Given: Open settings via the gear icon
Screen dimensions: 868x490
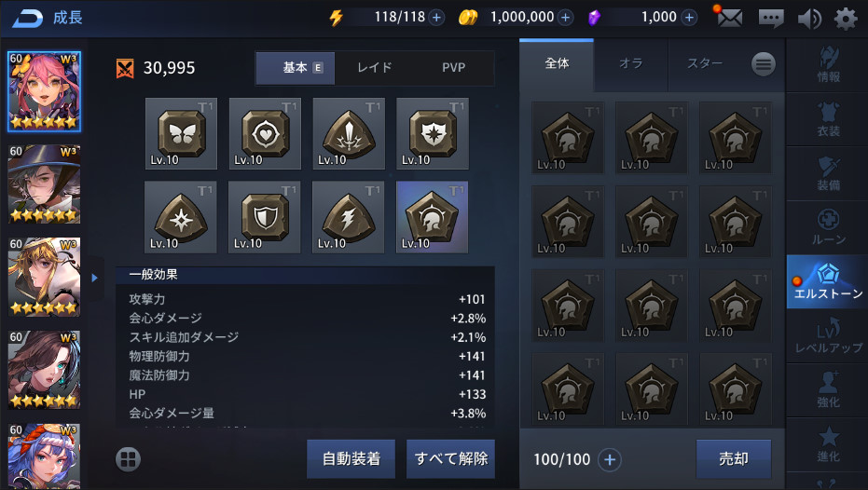Looking at the screenshot, I should [x=846, y=19].
